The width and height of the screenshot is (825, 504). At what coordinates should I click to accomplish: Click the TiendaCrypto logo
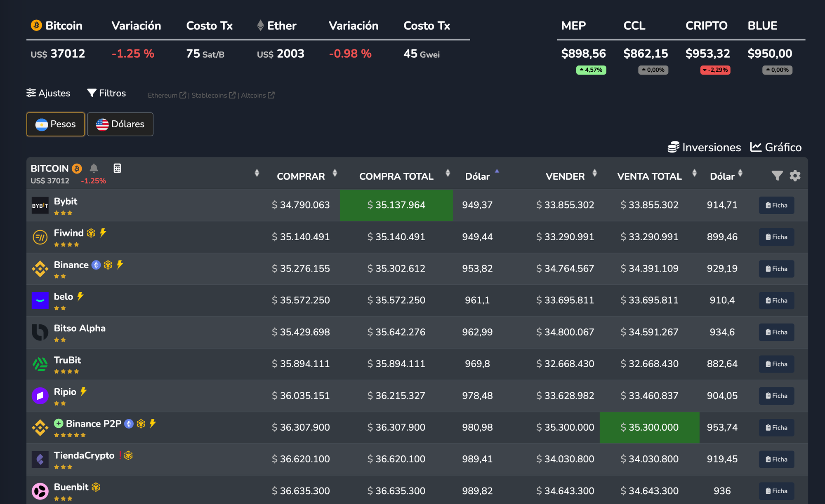[x=40, y=459]
